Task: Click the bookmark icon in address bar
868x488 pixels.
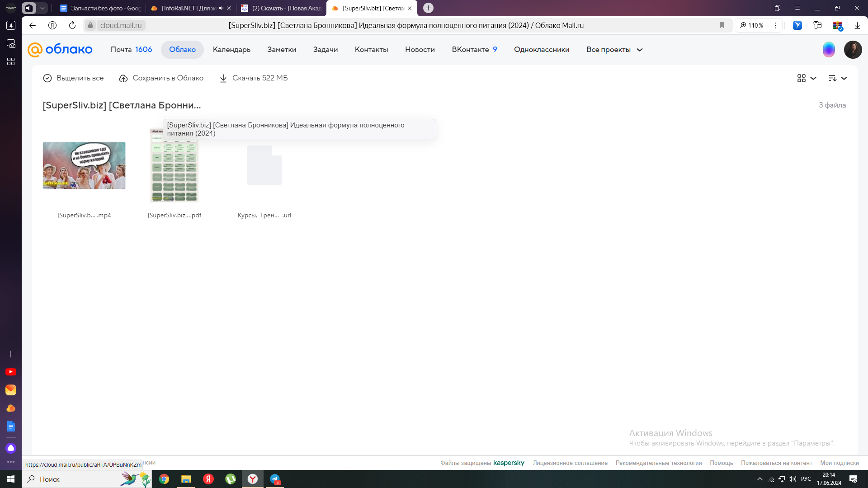Action: click(722, 25)
